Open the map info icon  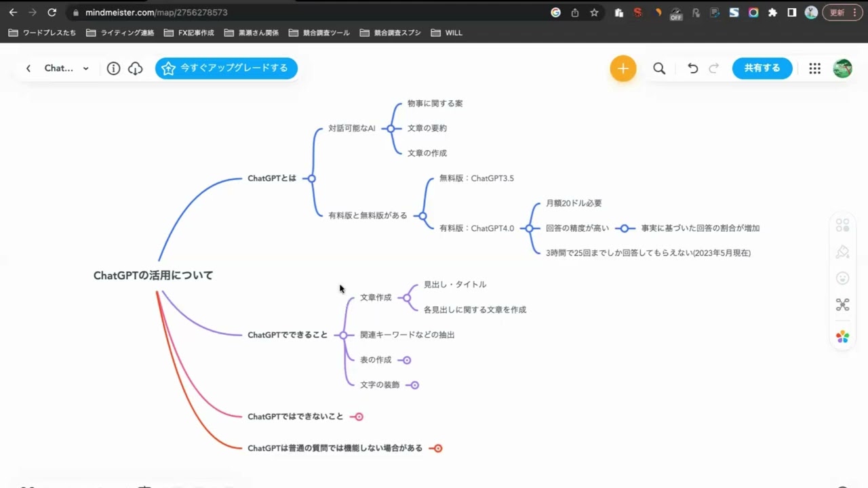coord(113,68)
